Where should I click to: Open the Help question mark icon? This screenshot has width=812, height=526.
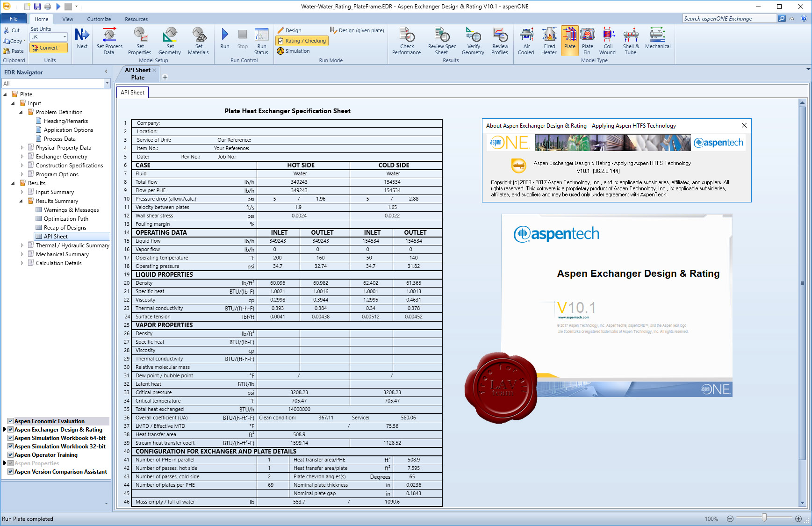[x=804, y=19]
